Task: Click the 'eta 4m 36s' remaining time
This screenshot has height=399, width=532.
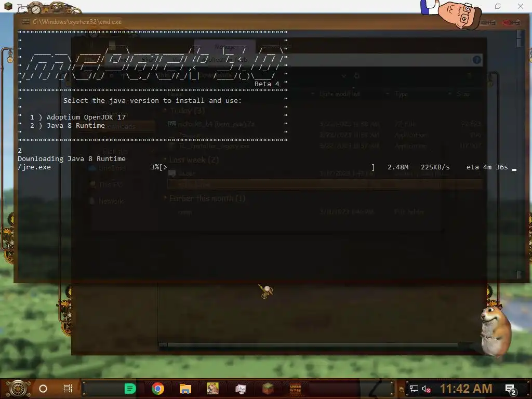Action: 487,167
